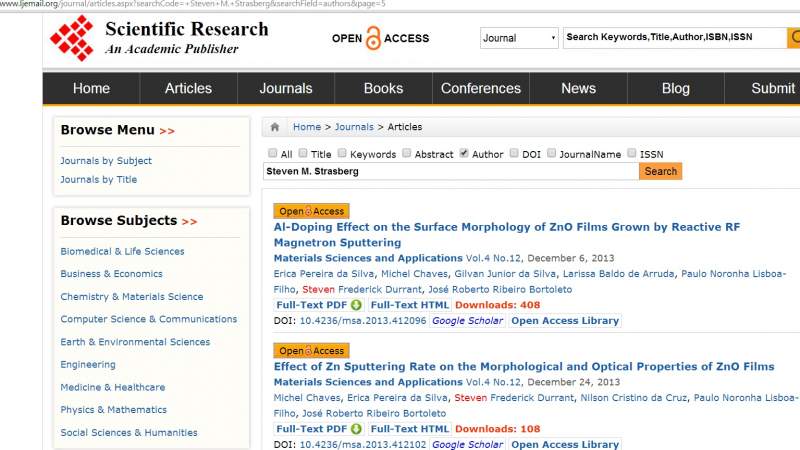Click the orange Search button
This screenshot has height=450, width=800.
coord(660,171)
